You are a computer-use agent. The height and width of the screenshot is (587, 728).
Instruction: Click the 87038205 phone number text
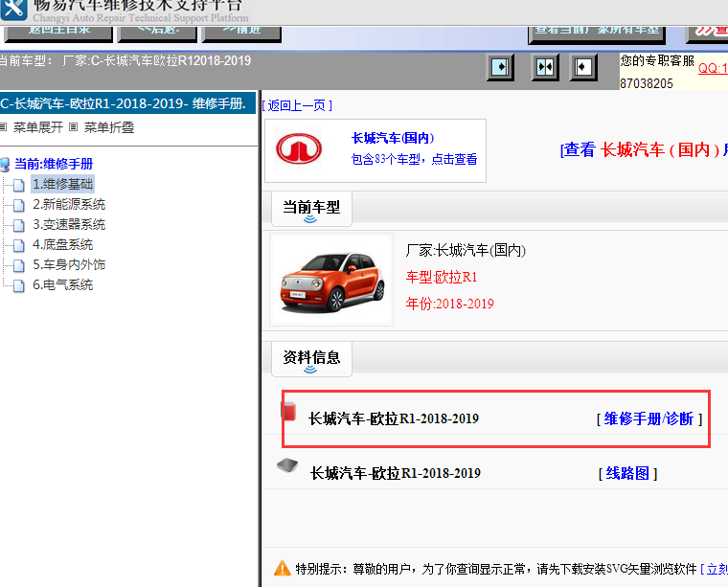(x=647, y=83)
